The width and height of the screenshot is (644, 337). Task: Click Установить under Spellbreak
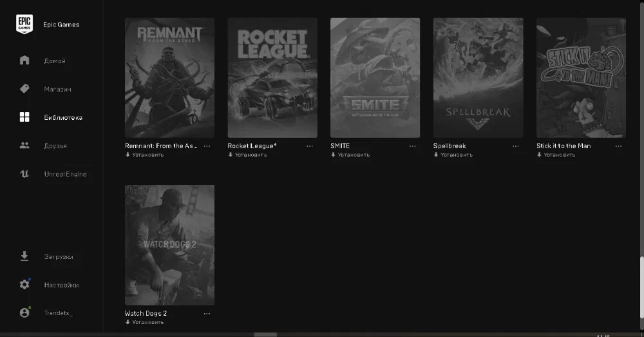pyautogui.click(x=457, y=155)
